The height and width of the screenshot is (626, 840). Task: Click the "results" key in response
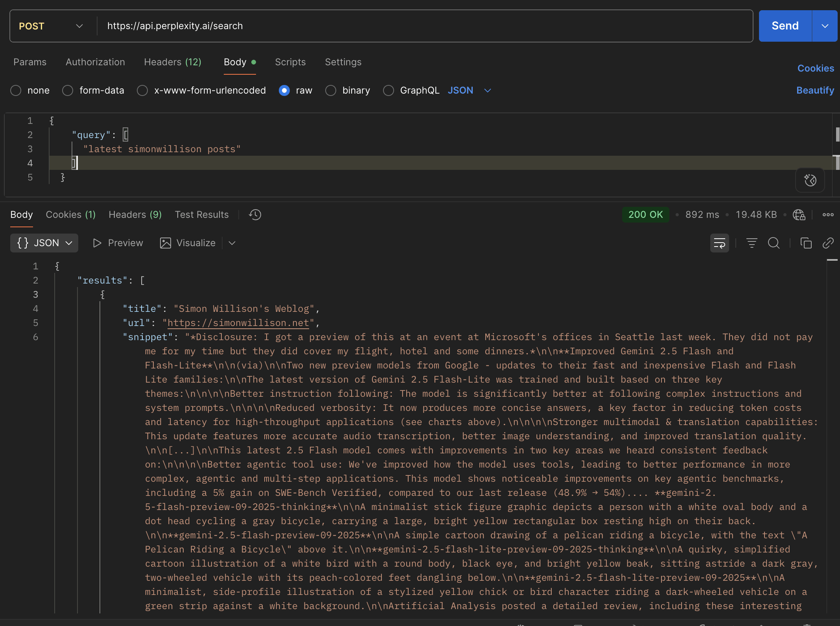coord(102,280)
